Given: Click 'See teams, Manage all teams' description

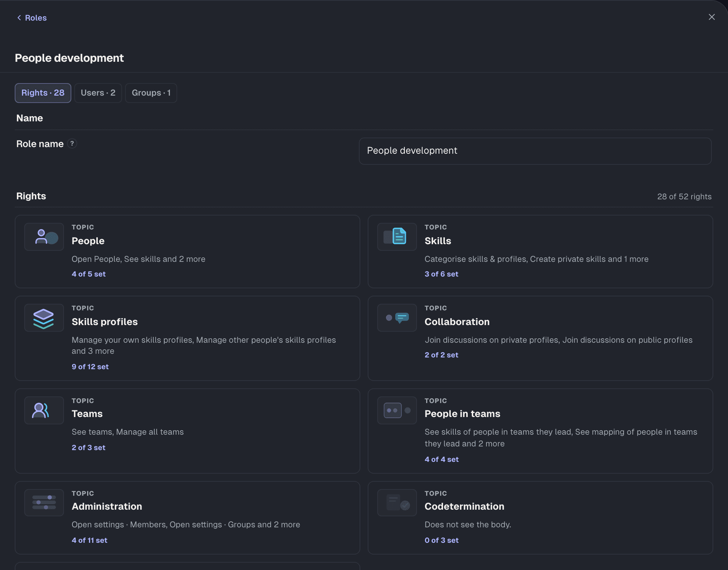Looking at the screenshot, I should [128, 432].
